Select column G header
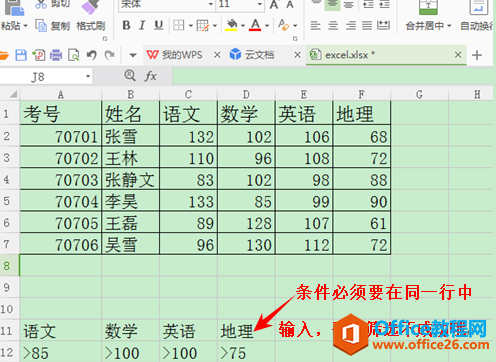 coord(420,95)
